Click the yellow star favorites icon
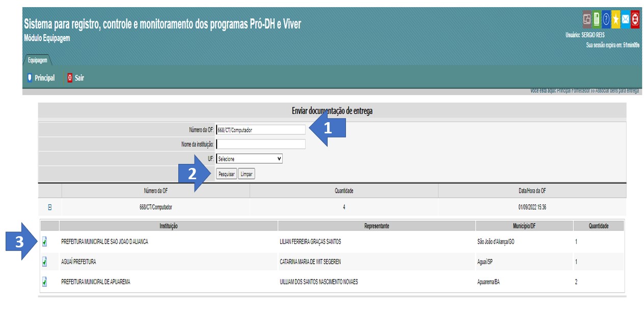 coord(616,19)
